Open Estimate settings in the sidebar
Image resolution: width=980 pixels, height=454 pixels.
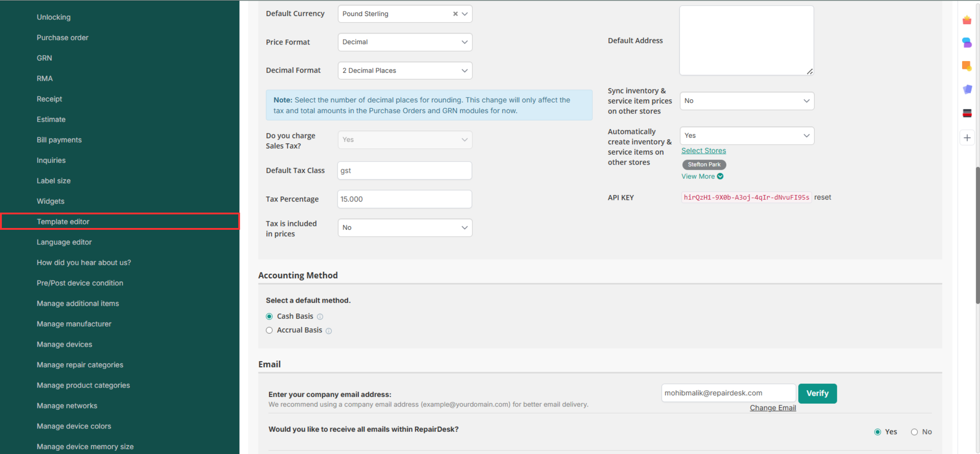[51, 119]
